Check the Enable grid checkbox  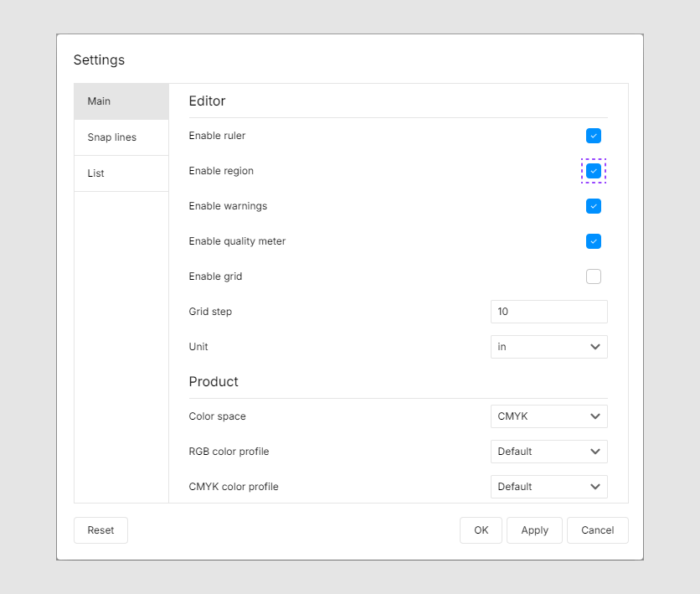tap(594, 276)
